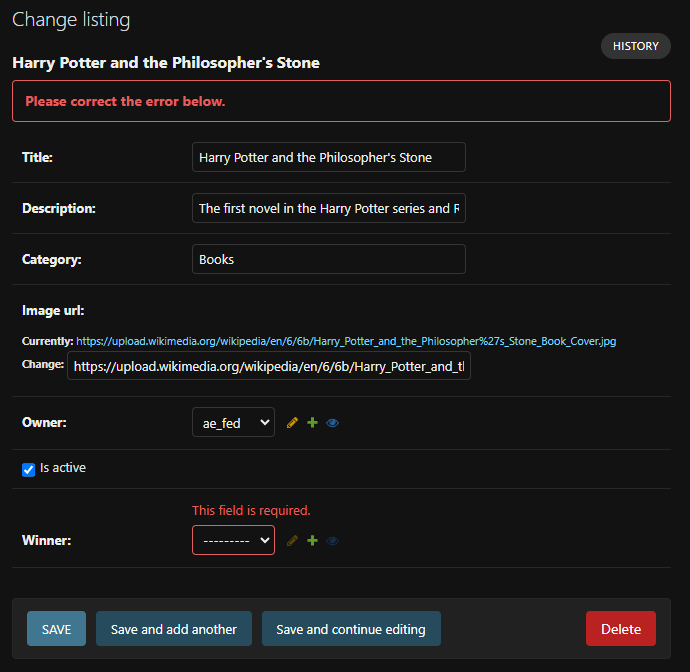Delete this listing

[x=620, y=628]
